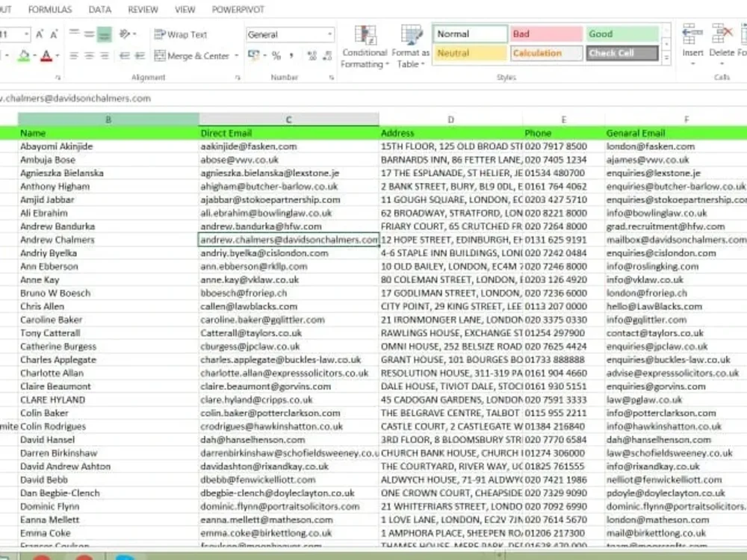The height and width of the screenshot is (560, 747).
Task: Apply the Neutral cell style
Action: (x=470, y=53)
